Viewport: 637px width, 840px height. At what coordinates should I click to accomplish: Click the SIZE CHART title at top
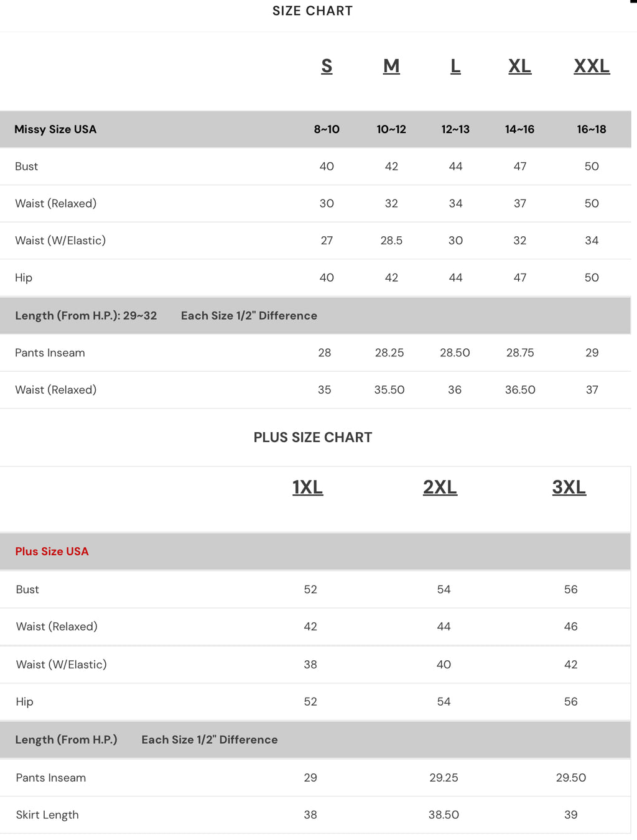312,11
